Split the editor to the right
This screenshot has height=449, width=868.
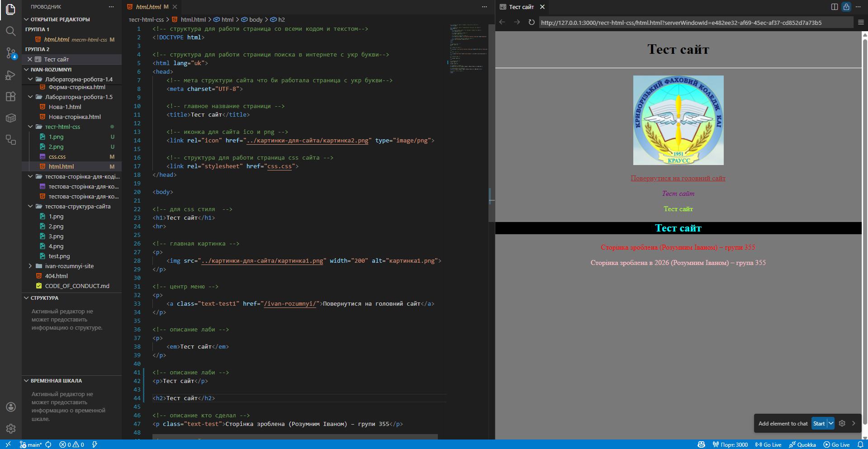click(x=835, y=7)
